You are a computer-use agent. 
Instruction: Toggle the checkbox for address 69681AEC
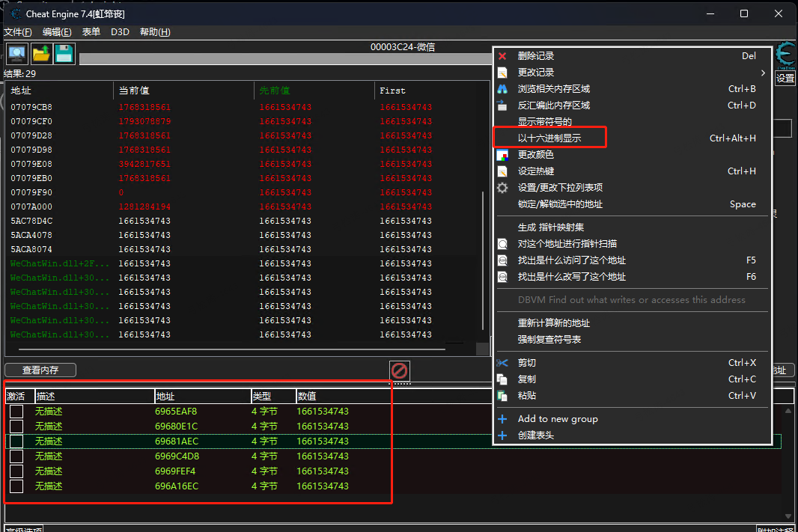coord(16,441)
